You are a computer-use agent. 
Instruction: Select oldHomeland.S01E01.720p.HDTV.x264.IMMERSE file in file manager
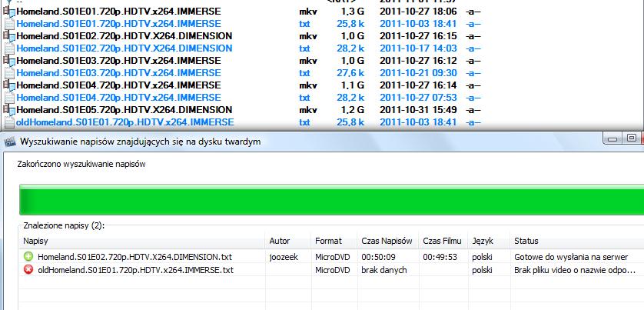coord(125,122)
